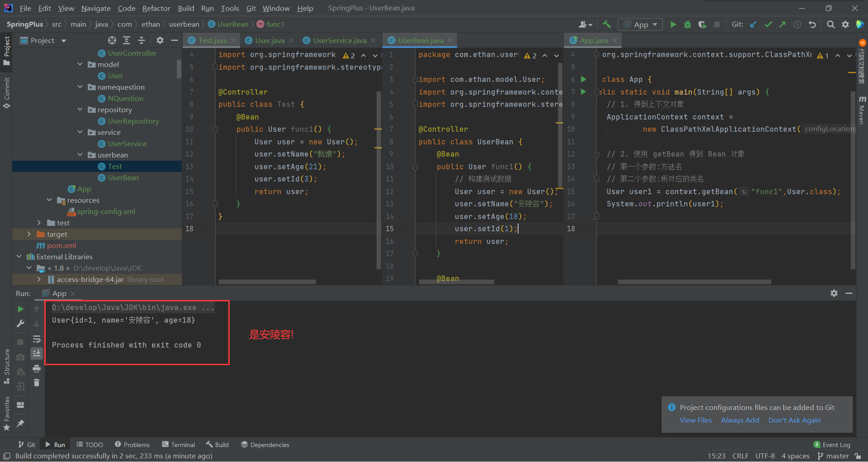Viewport: 868px width, 462px height.
Task: Click Don't Ask Again link
Action: [794, 420]
